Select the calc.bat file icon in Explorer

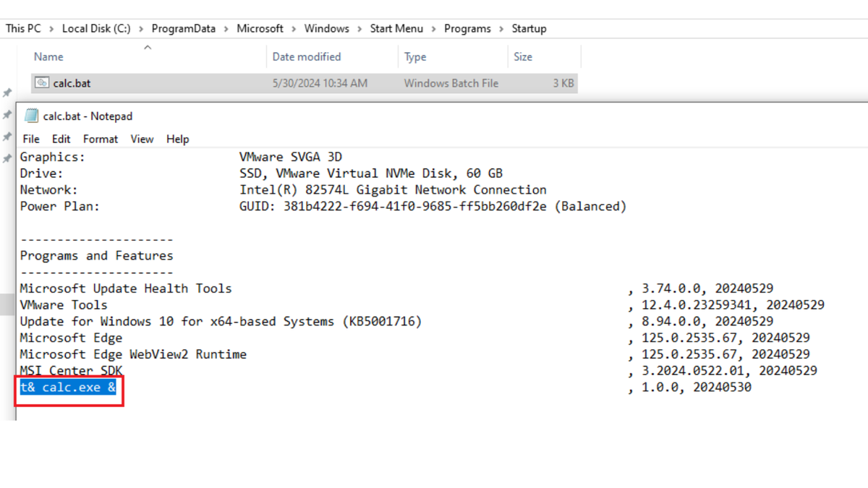[42, 83]
